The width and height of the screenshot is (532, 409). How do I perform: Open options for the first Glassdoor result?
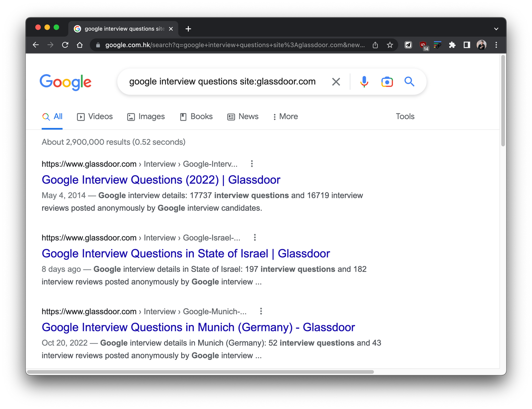pos(252,164)
